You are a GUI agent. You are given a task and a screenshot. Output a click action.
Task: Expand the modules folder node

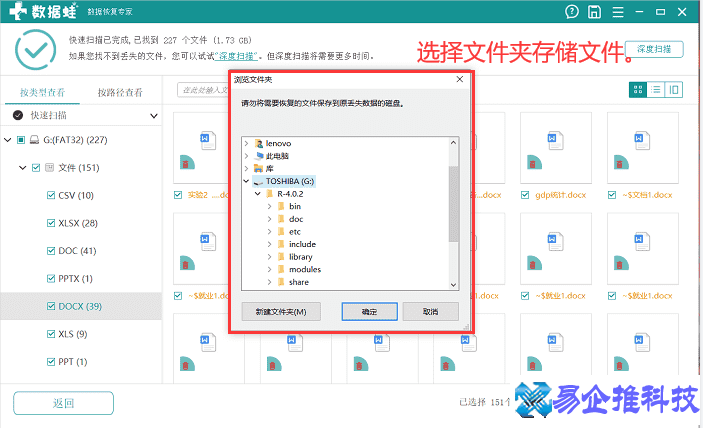(269, 269)
